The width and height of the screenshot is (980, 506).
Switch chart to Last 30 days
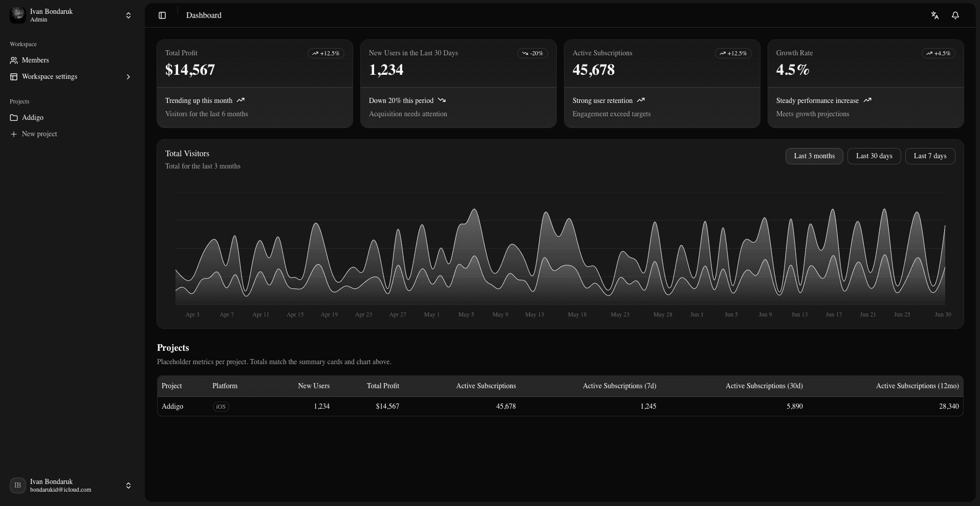pos(874,156)
